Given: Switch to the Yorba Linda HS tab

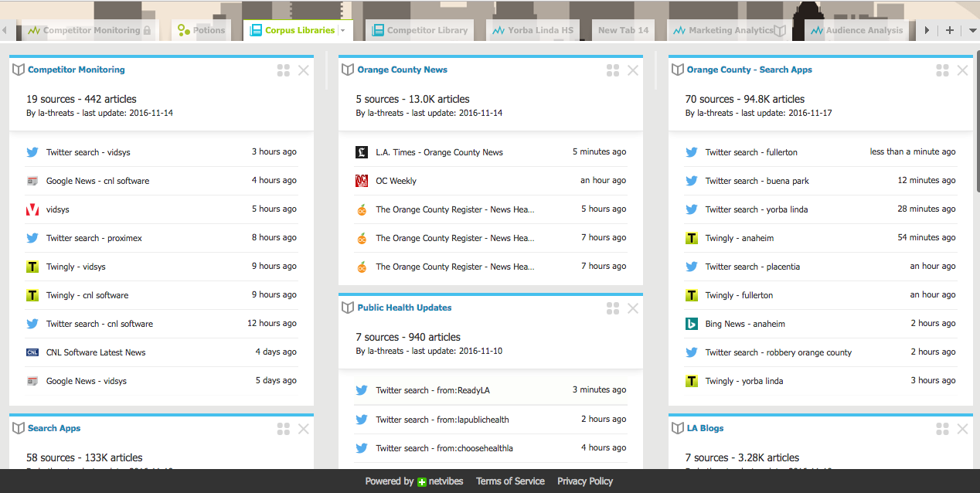Looking at the screenshot, I should 533,30.
